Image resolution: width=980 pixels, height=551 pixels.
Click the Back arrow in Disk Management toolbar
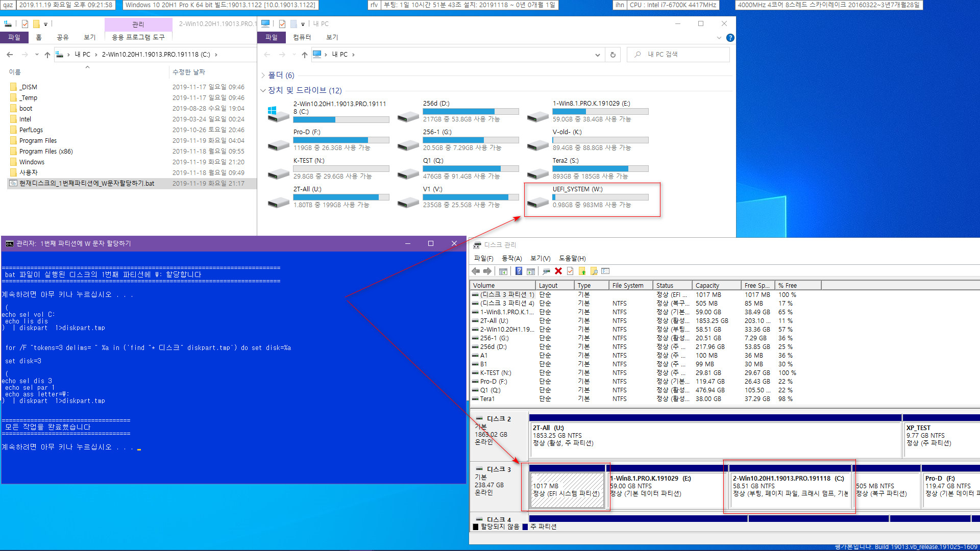coord(476,271)
